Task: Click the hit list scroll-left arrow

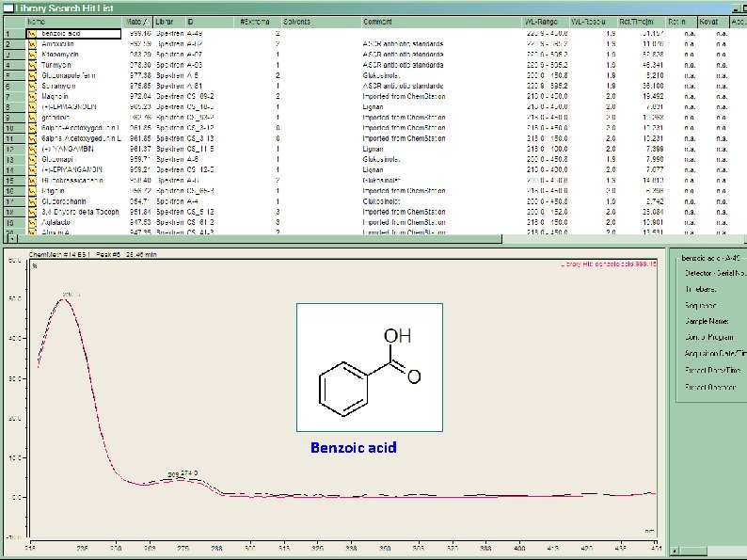Action: click(x=11, y=239)
